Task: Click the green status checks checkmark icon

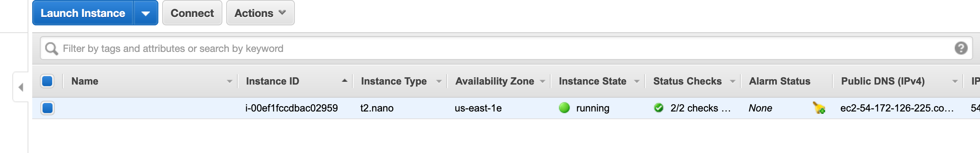Action: (659, 108)
